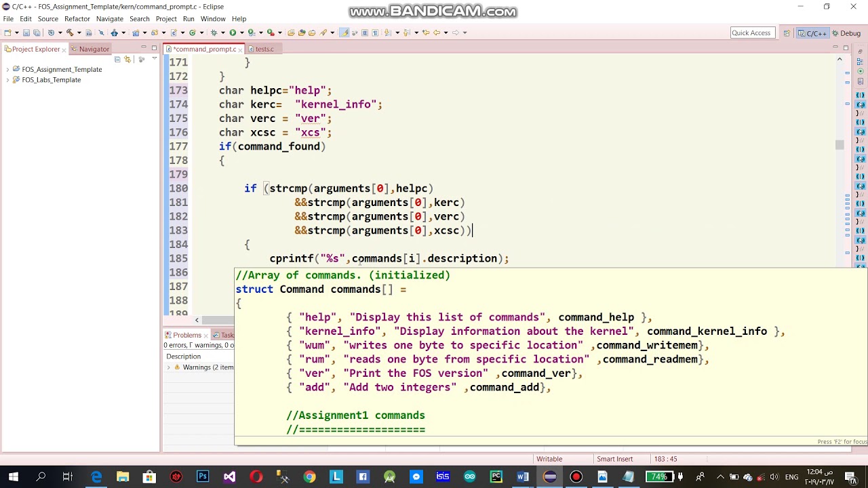
Task: Click the Arduino taskbar icon
Action: 469,476
